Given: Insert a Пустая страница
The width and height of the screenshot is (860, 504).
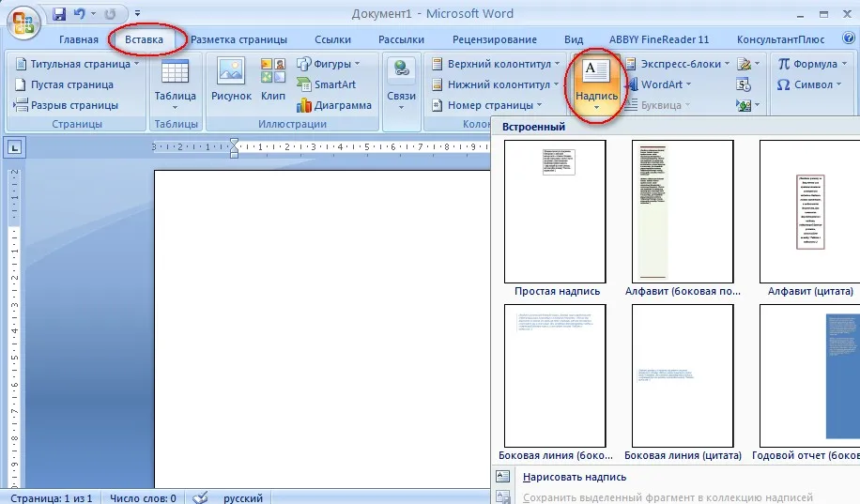Looking at the screenshot, I should pyautogui.click(x=64, y=84).
